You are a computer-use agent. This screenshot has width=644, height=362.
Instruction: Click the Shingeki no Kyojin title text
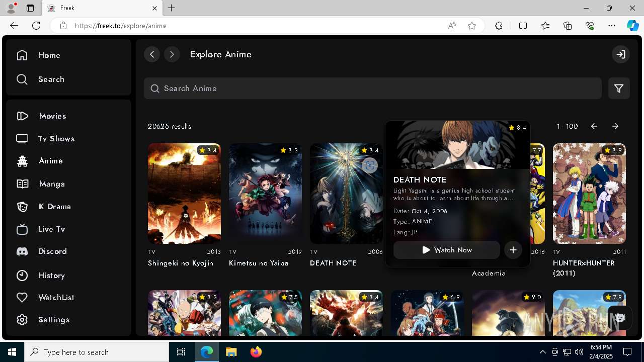pos(181,263)
